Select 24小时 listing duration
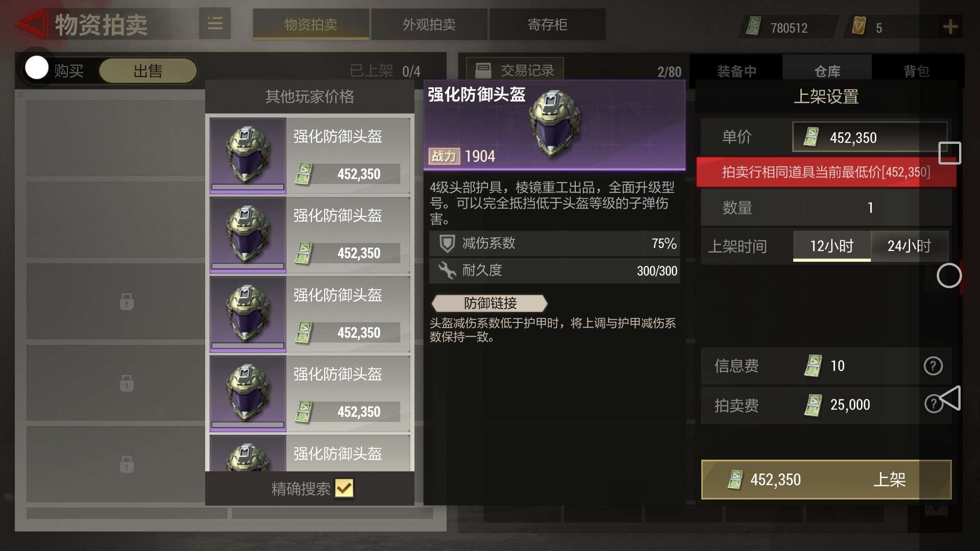980x551 pixels. (x=909, y=246)
